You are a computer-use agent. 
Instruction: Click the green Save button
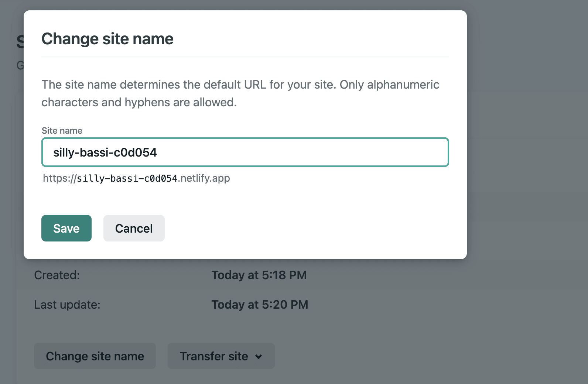(66, 228)
